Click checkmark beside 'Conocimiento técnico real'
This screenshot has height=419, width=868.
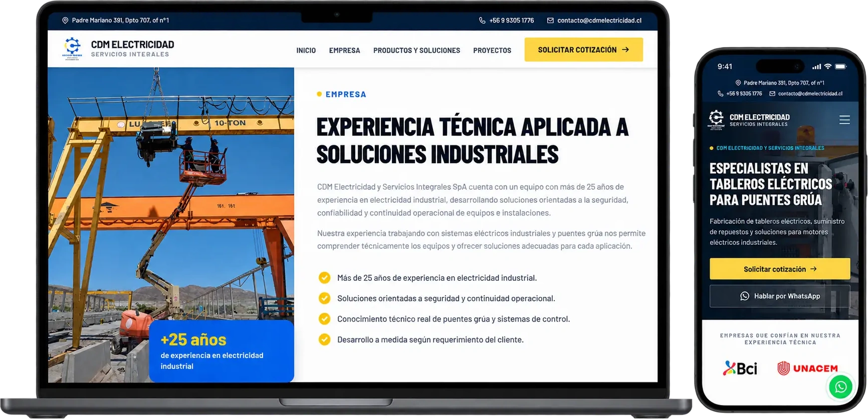324,319
